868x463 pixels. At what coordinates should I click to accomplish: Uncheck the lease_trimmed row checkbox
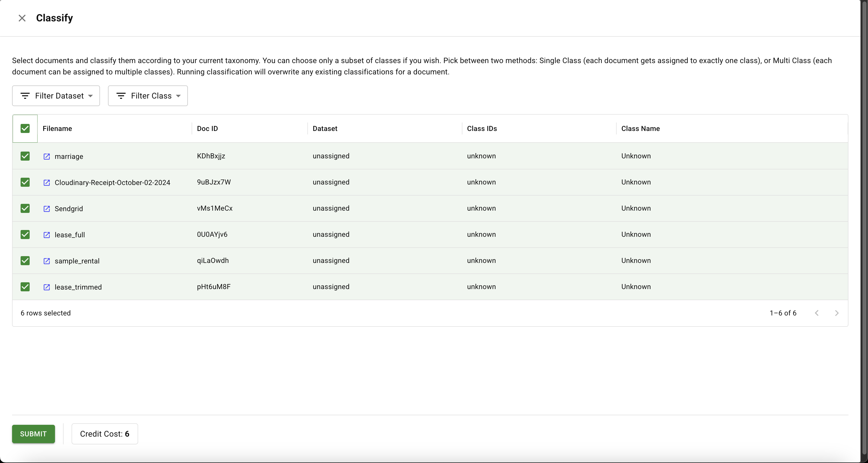point(25,287)
